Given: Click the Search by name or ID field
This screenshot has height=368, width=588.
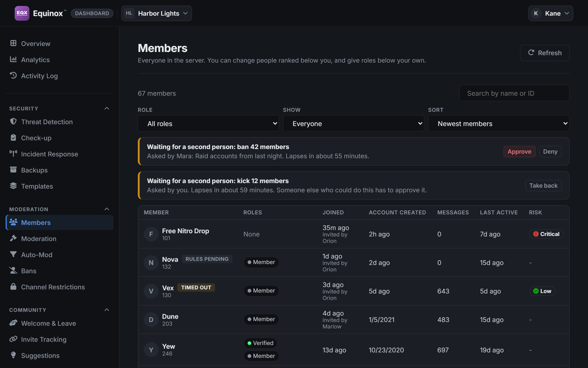Looking at the screenshot, I should click(514, 93).
